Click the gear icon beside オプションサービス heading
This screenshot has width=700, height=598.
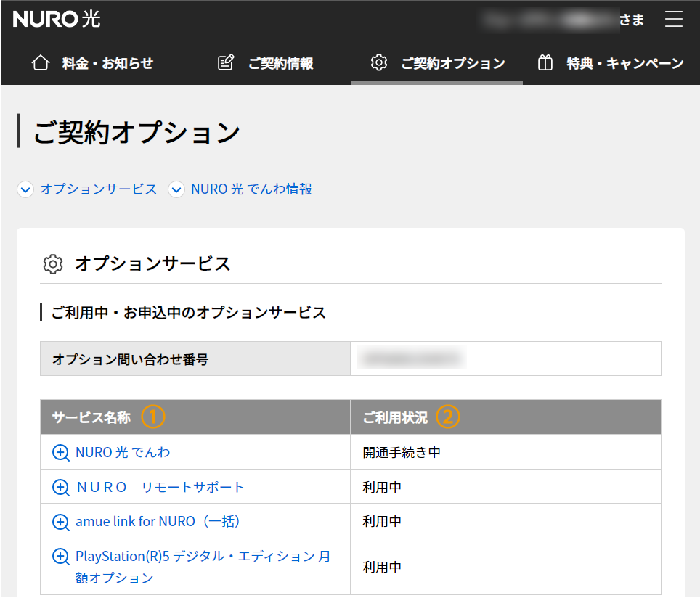[x=53, y=264]
